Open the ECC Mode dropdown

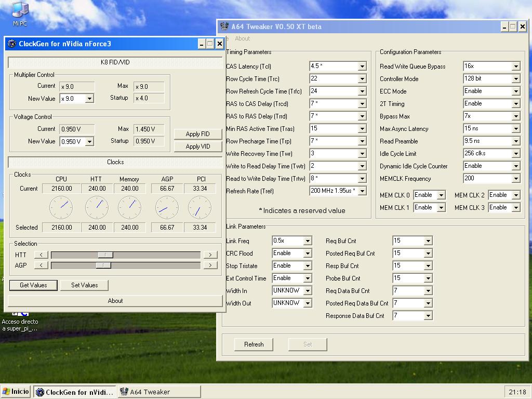516,91
